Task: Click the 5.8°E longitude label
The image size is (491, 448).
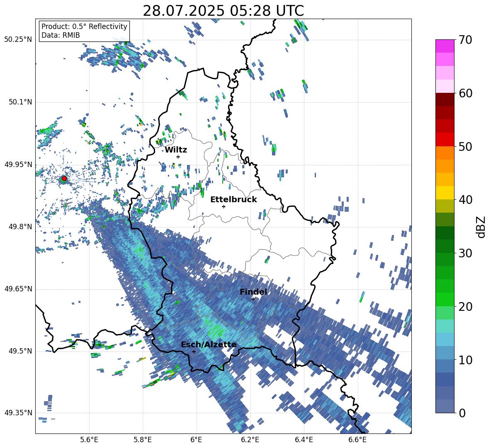Action: point(143,440)
